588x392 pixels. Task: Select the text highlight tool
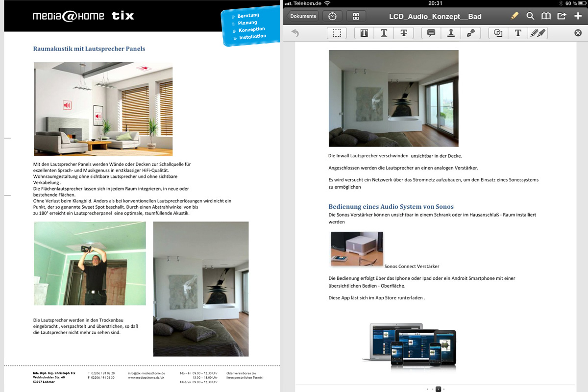pyautogui.click(x=364, y=33)
